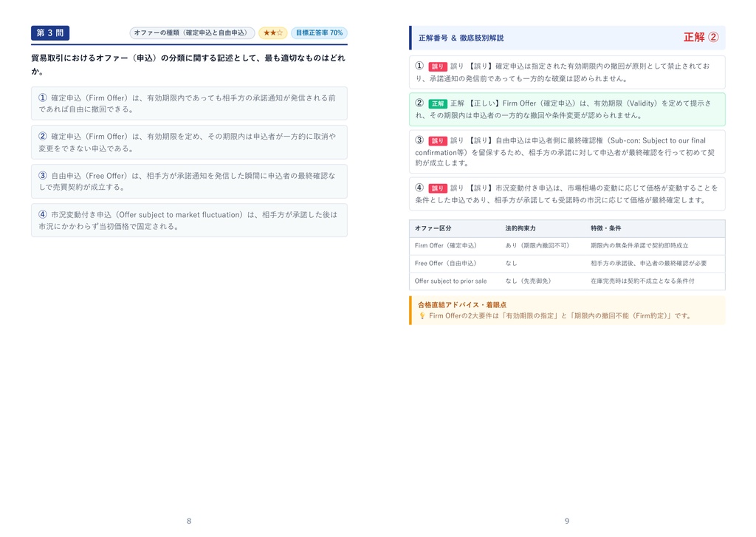Click the 法的拘束力 table column header
Screen dimensions: 756x537
coord(520,228)
